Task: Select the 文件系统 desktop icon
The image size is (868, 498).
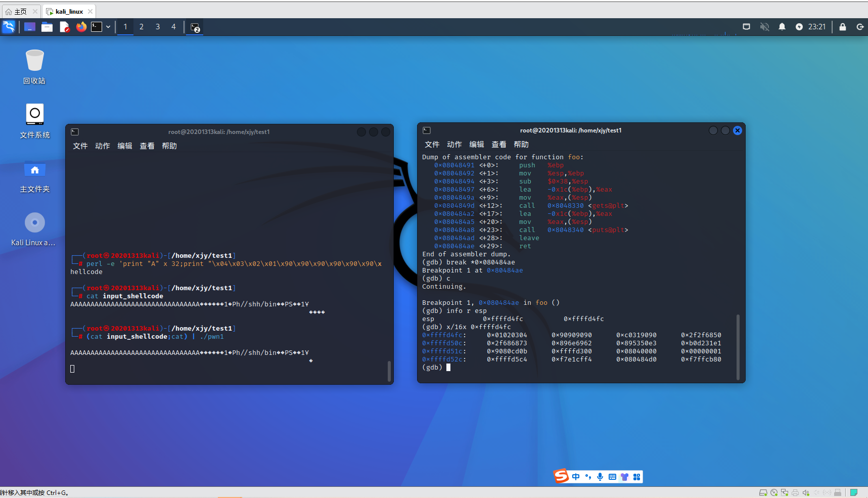Action: point(35,121)
